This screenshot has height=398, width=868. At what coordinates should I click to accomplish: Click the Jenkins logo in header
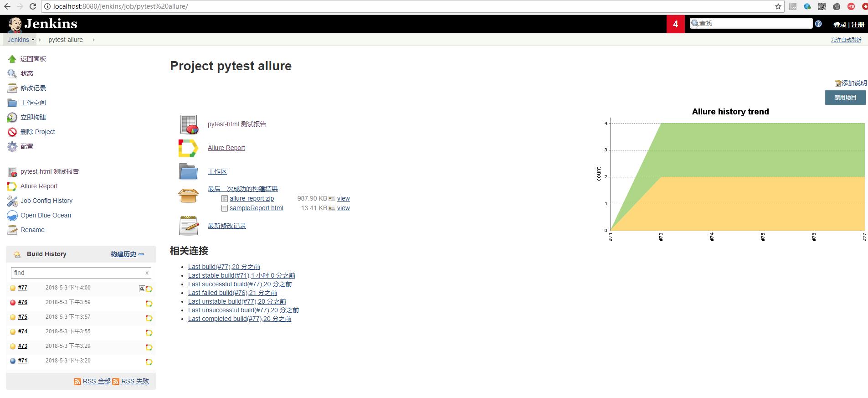coord(43,24)
